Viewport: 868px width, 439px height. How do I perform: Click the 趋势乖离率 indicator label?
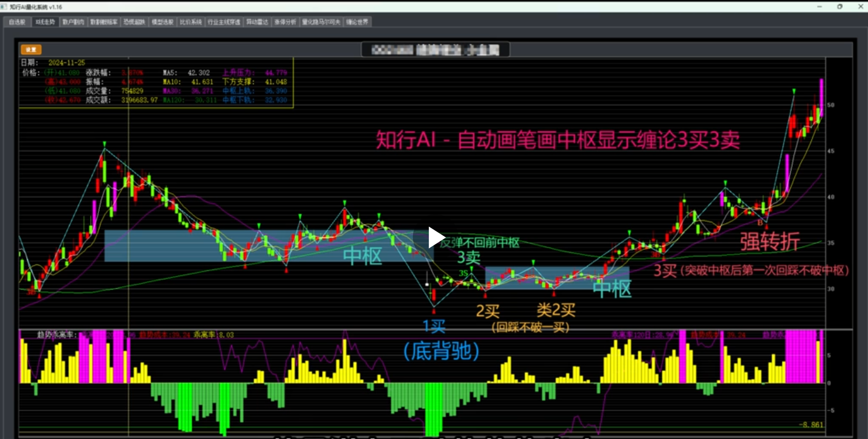[57, 335]
